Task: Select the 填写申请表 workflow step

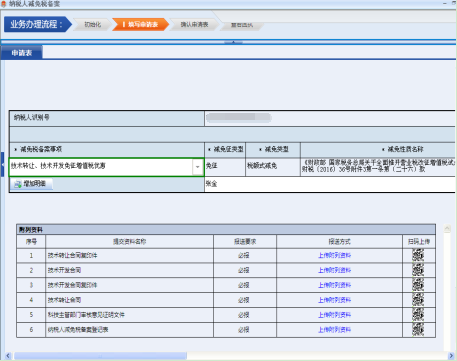Action: [x=140, y=24]
